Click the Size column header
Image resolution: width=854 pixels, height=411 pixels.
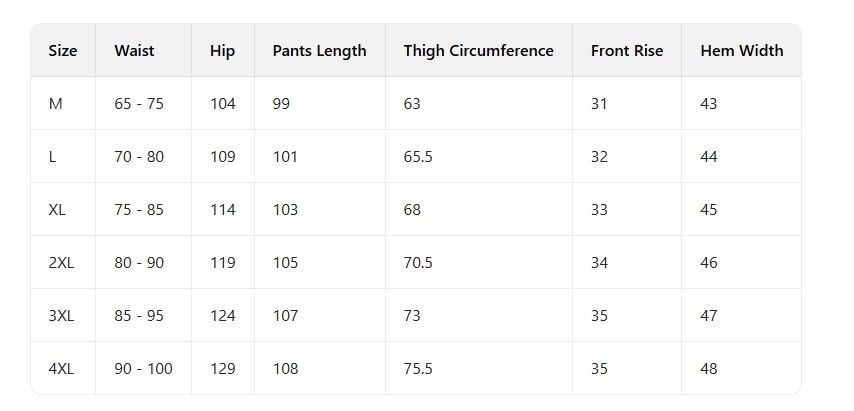point(63,51)
